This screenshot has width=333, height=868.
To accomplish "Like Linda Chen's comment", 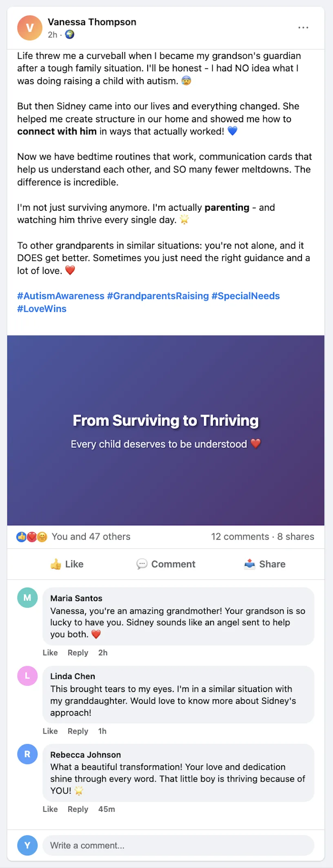I will 50,731.
